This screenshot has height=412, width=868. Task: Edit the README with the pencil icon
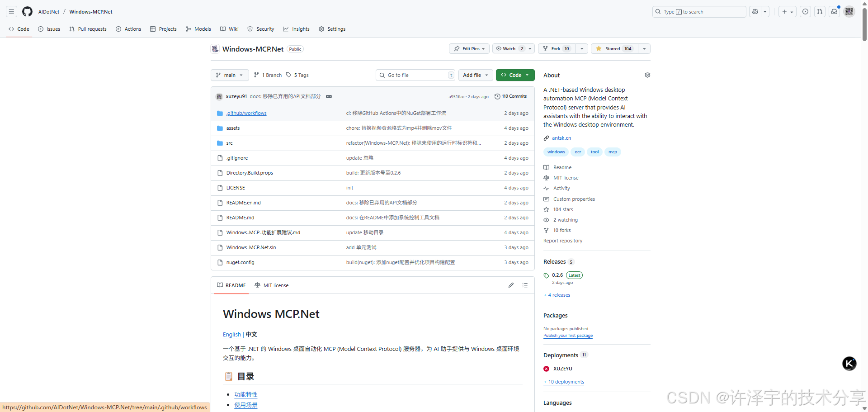pos(511,285)
